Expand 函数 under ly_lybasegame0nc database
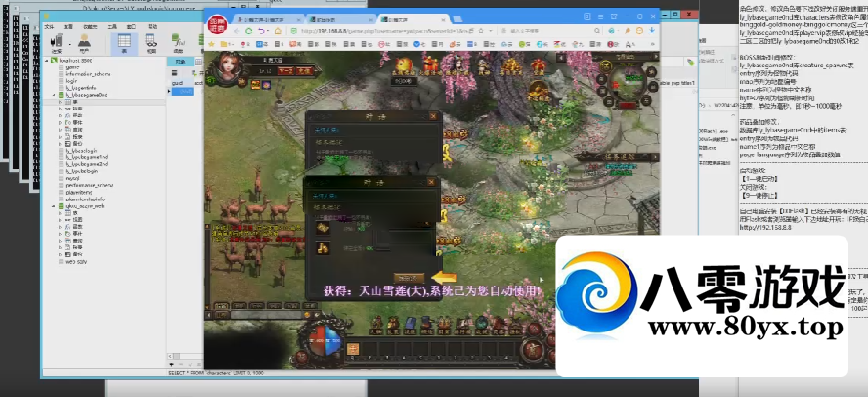The image size is (868, 397). click(61, 115)
